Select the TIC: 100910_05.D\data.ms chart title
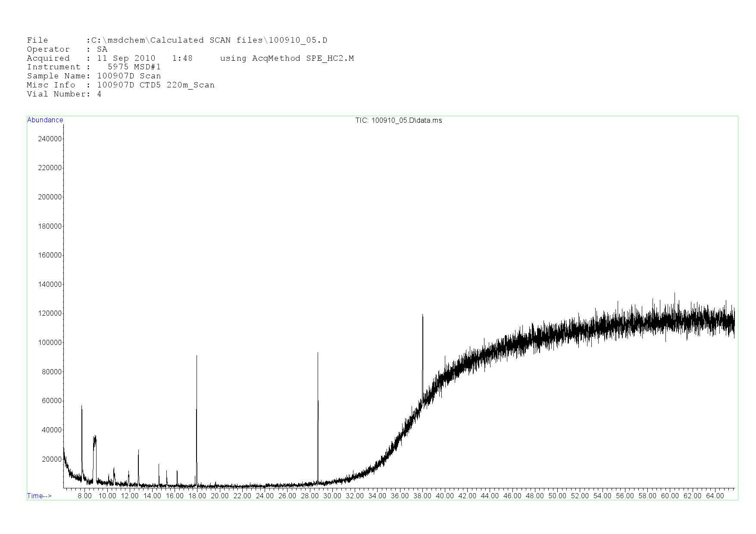The width and height of the screenshot is (756, 534). click(398, 121)
